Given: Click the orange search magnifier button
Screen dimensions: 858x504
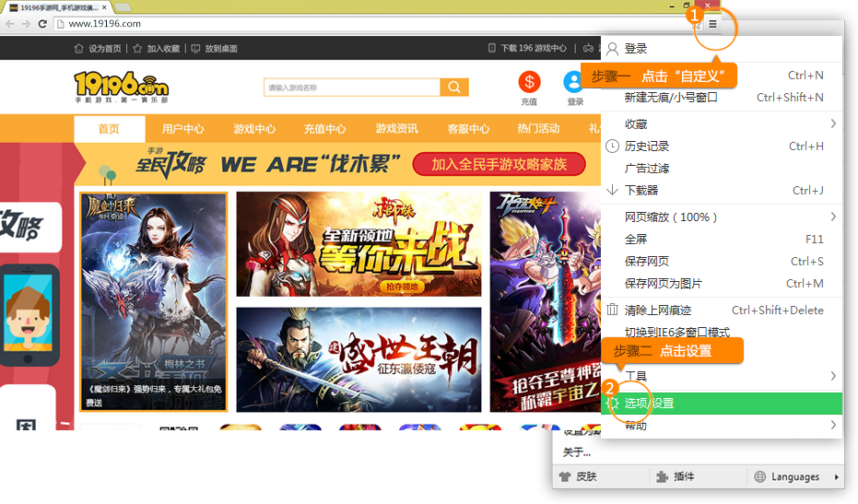Looking at the screenshot, I should (x=453, y=88).
